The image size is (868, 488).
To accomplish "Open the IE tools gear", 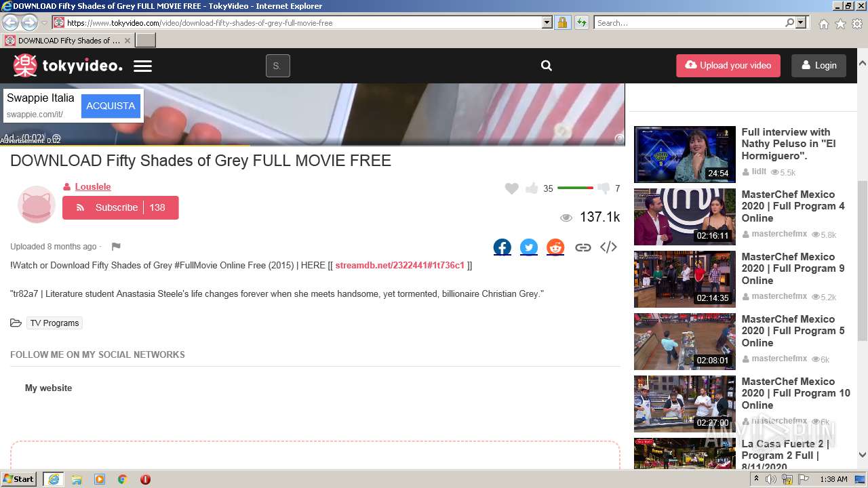I will [x=857, y=24].
